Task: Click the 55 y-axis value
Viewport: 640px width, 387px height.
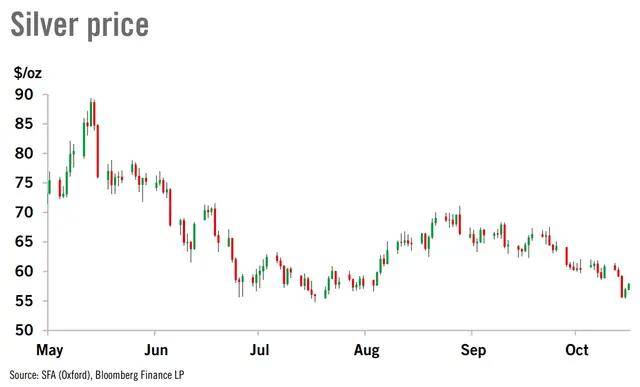Action: pyautogui.click(x=24, y=301)
